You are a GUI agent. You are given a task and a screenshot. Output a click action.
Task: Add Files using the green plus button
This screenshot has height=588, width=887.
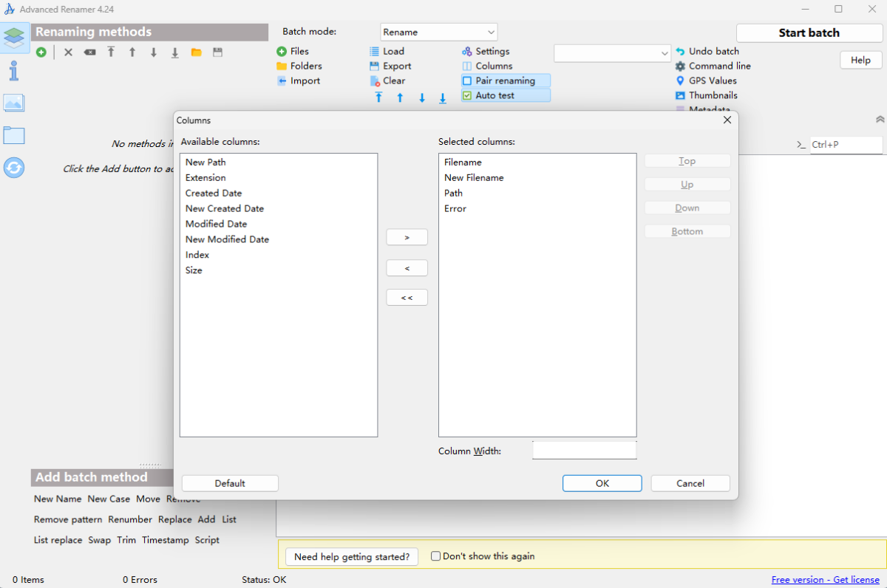click(x=293, y=51)
